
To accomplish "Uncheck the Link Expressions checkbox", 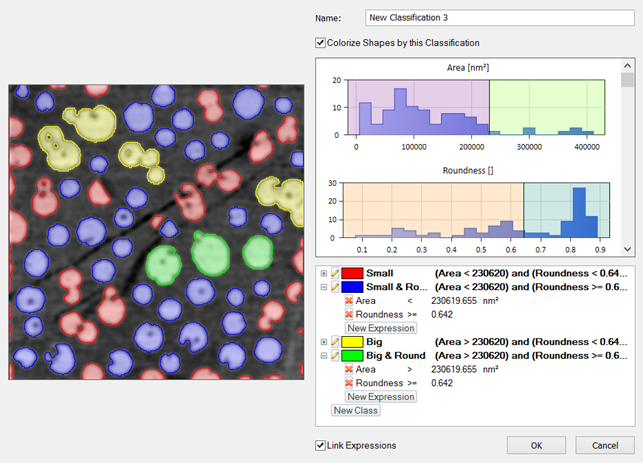I will coord(320,445).
